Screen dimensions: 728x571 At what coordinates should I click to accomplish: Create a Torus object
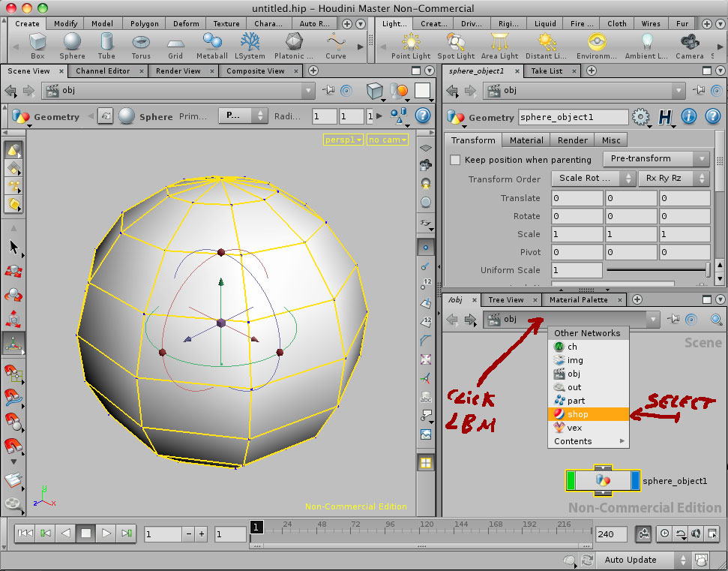pyautogui.click(x=141, y=46)
